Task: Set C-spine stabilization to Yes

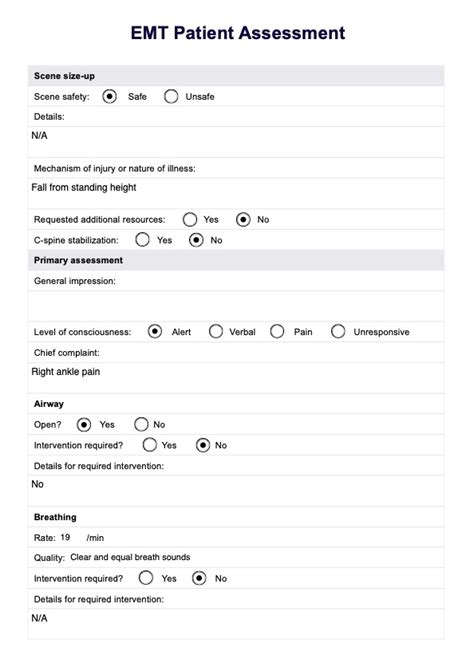Action: pyautogui.click(x=142, y=240)
